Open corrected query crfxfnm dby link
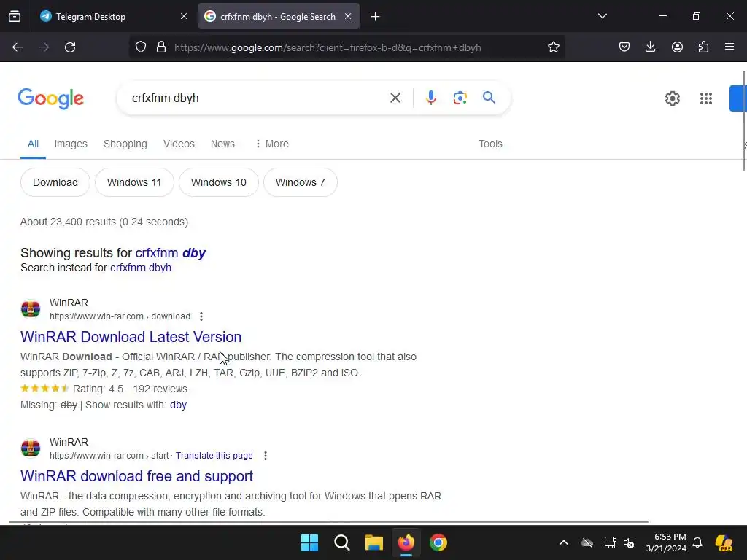Image resolution: width=747 pixels, height=560 pixels. point(170,253)
